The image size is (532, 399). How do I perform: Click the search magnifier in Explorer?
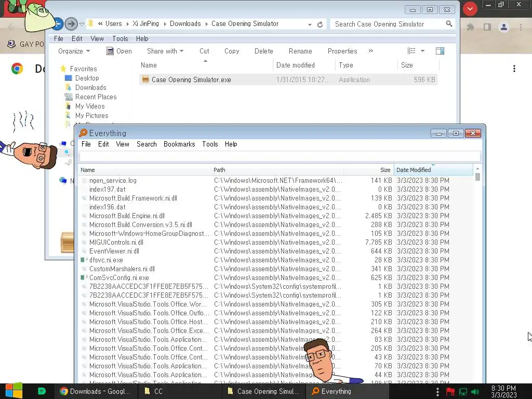pyautogui.click(x=449, y=24)
